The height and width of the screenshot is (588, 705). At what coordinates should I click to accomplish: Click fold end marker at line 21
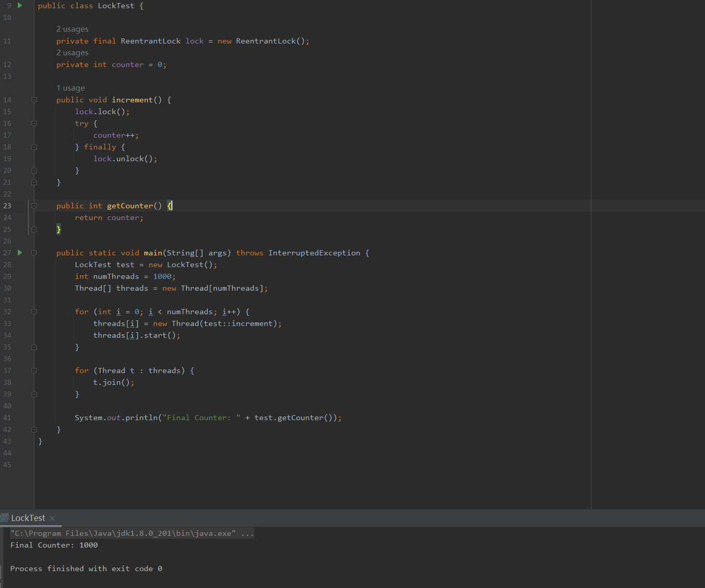point(34,182)
